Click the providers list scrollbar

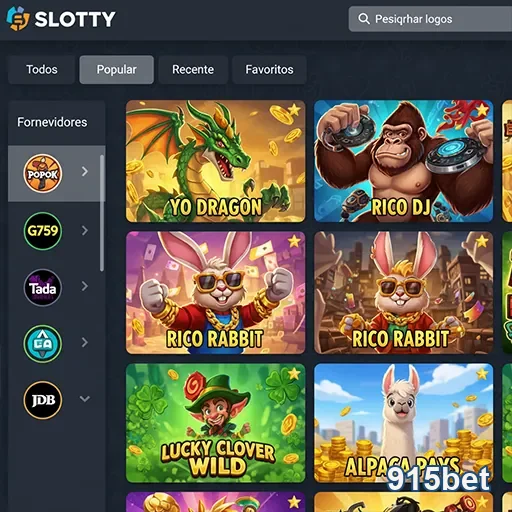point(102,213)
